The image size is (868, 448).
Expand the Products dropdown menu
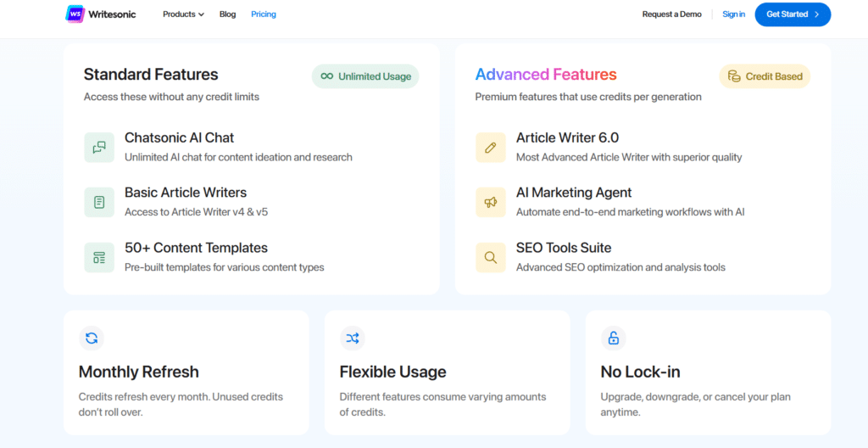tap(183, 14)
